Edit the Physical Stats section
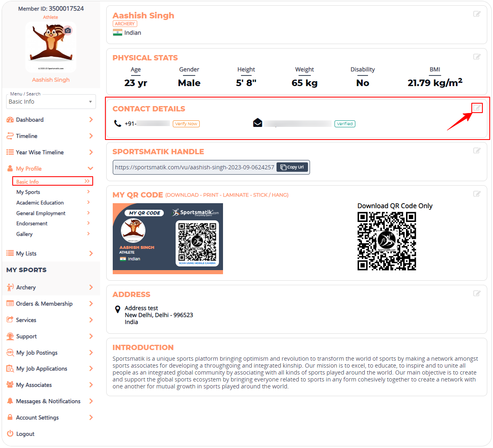 [x=477, y=57]
